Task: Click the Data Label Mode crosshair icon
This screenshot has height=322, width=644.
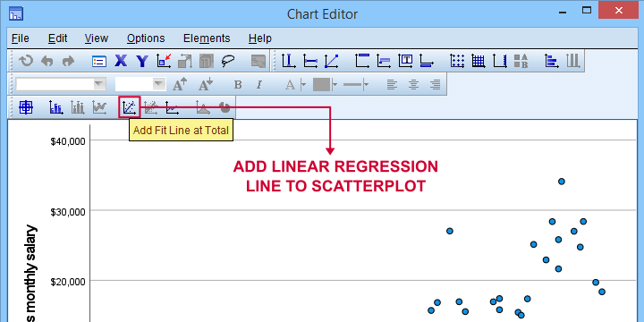Action: point(26,107)
